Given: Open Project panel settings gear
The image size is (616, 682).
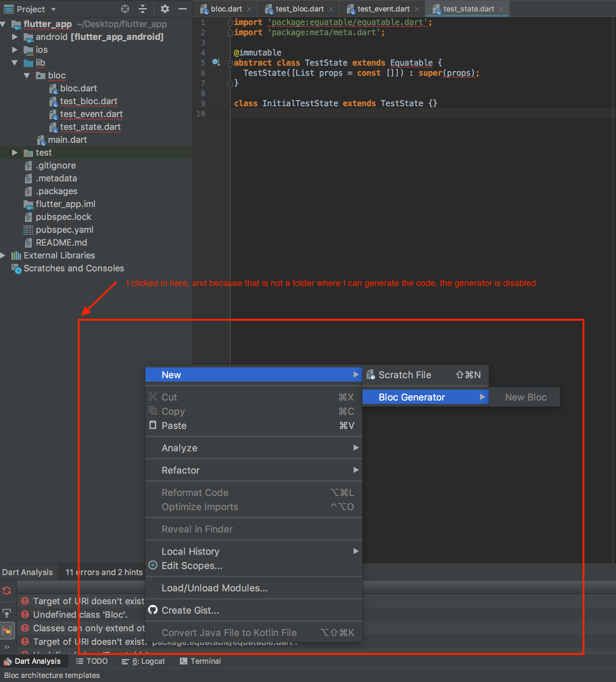Looking at the screenshot, I should pos(165,9).
